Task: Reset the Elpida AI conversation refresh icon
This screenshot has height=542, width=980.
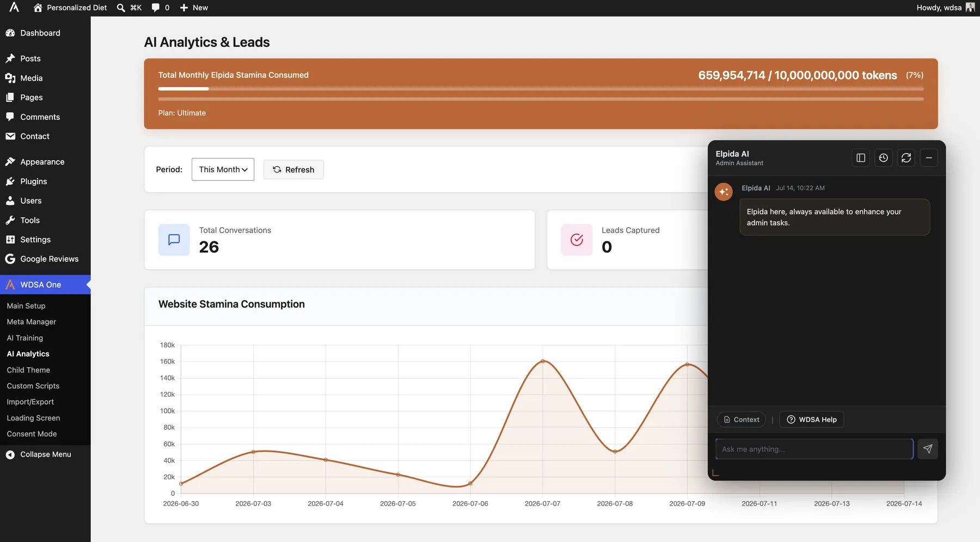Action: [x=906, y=158]
